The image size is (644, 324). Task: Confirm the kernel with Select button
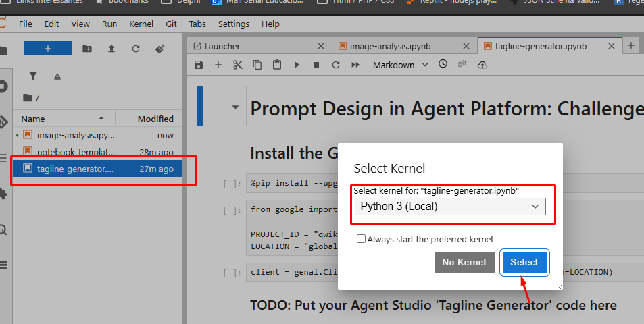click(x=524, y=262)
